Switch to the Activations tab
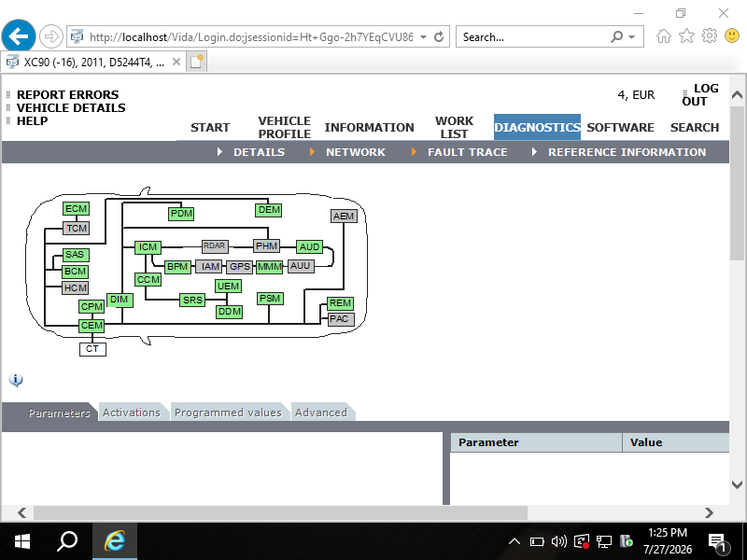Image resolution: width=747 pixels, height=560 pixels. click(x=132, y=413)
